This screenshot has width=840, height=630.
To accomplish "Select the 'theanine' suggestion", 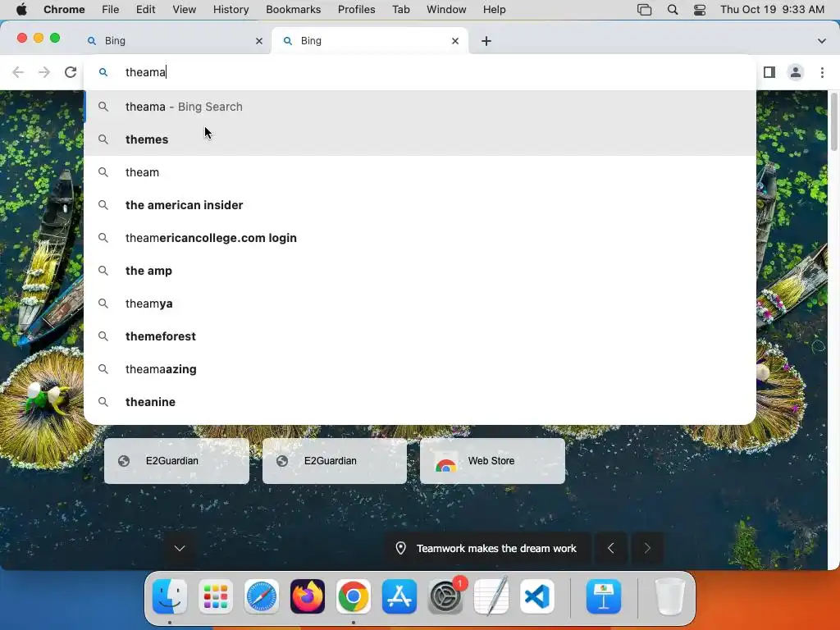I will click(420, 402).
